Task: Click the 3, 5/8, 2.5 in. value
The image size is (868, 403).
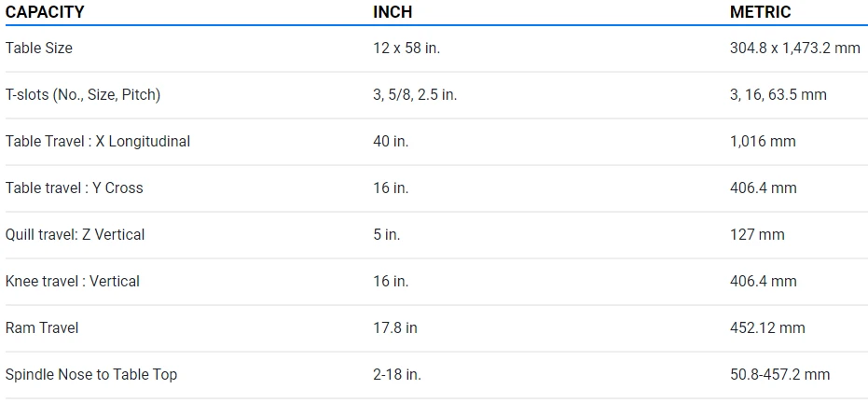Action: coord(415,94)
